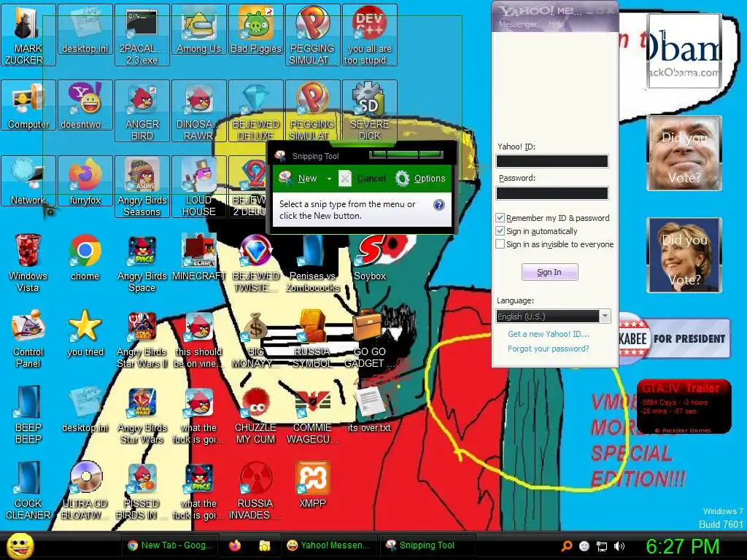Click the Hillary 'Did you Vote?' gadget
The image size is (747, 560).
tap(684, 254)
